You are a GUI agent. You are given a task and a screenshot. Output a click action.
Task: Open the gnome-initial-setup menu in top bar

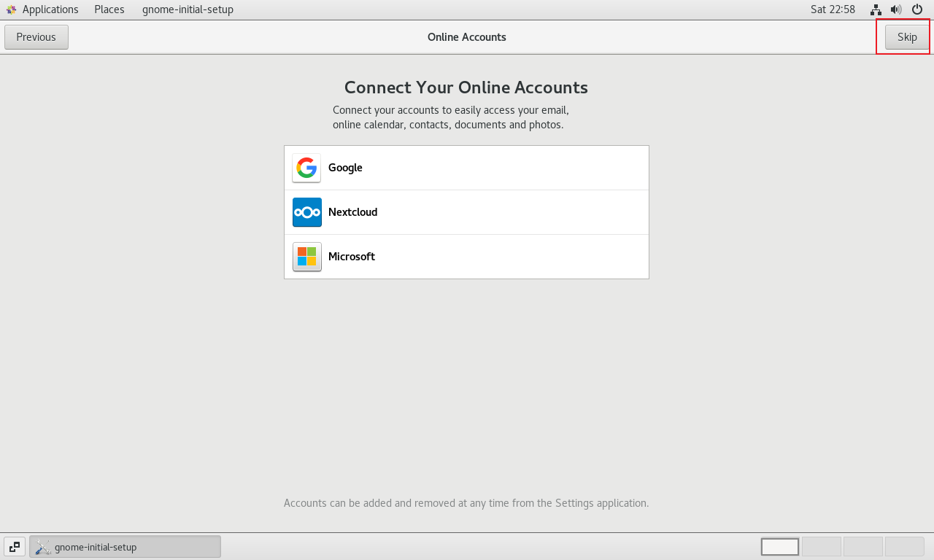pyautogui.click(x=188, y=9)
